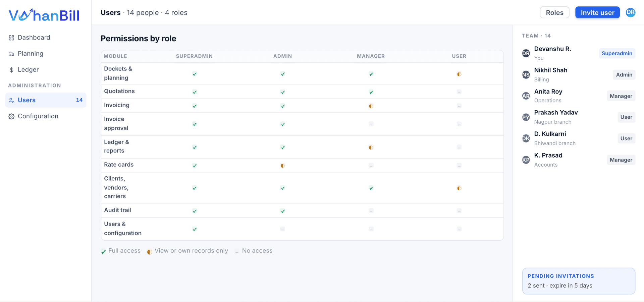Click Admin no-access icon for Users & configuration

283,229
